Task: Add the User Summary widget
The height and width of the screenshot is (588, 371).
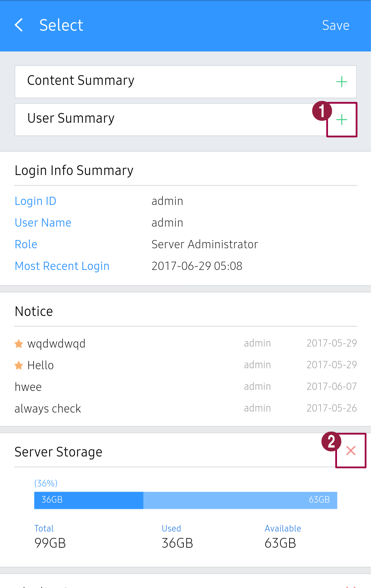Action: click(341, 120)
